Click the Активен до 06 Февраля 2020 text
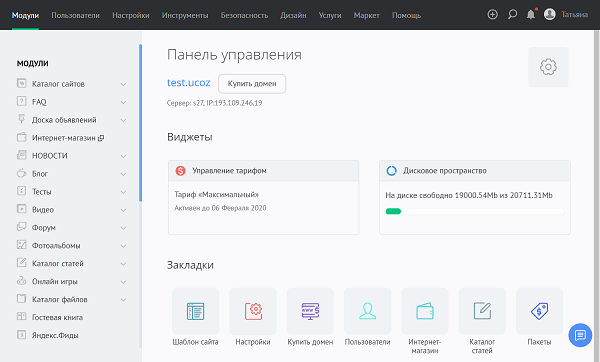 220,208
